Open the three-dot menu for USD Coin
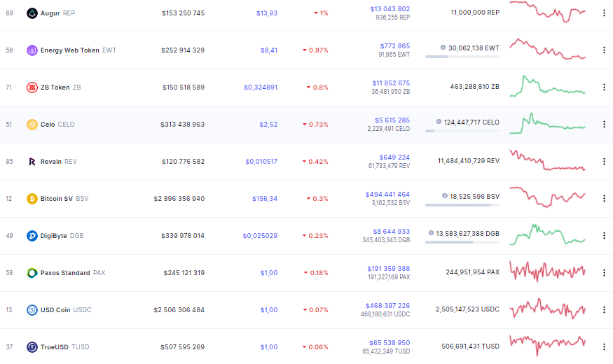This screenshot has width=613, height=364. click(604, 310)
